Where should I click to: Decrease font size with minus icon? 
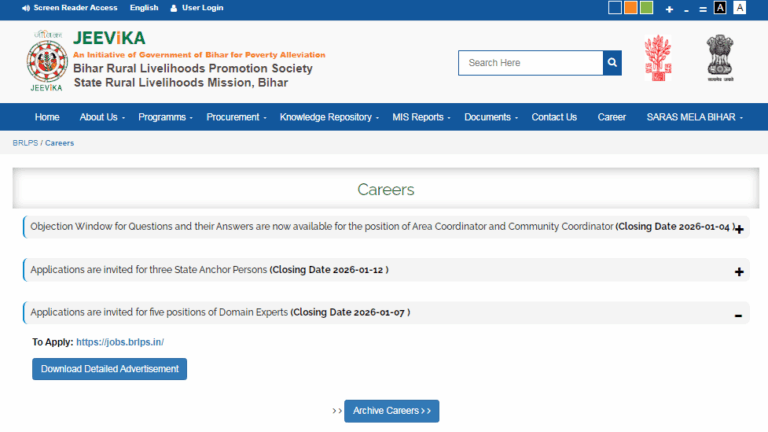coord(686,9)
